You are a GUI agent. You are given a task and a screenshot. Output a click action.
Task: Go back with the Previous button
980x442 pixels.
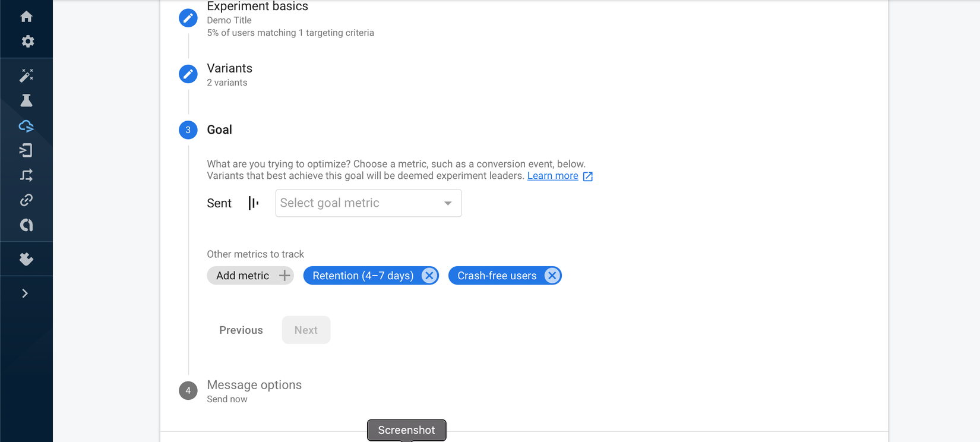pos(241,330)
